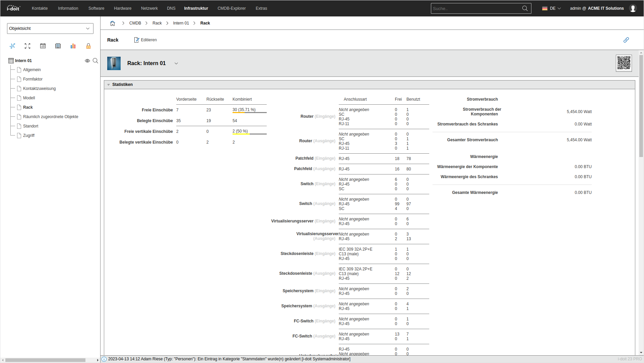Expand the chevron next to Rack: Intern 01

[176, 63]
